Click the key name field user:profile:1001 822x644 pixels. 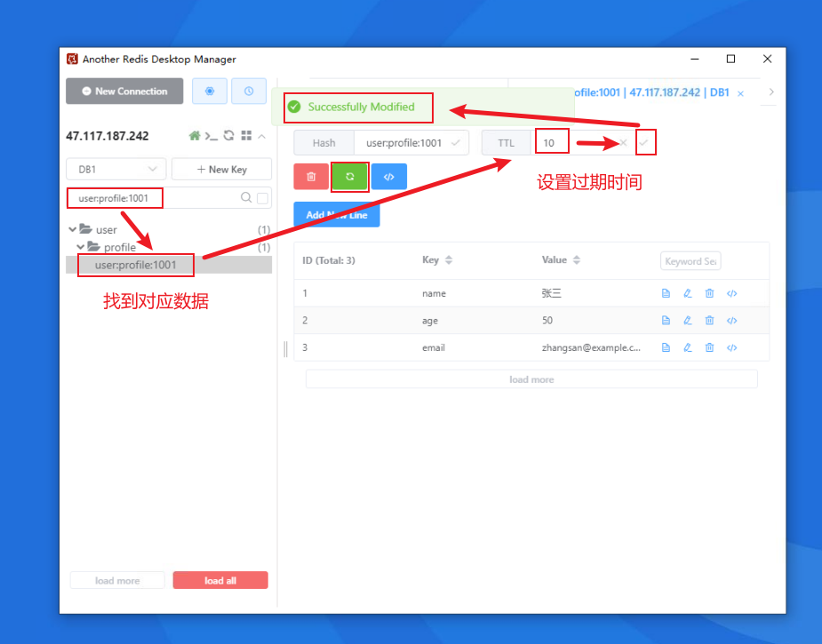point(403,143)
